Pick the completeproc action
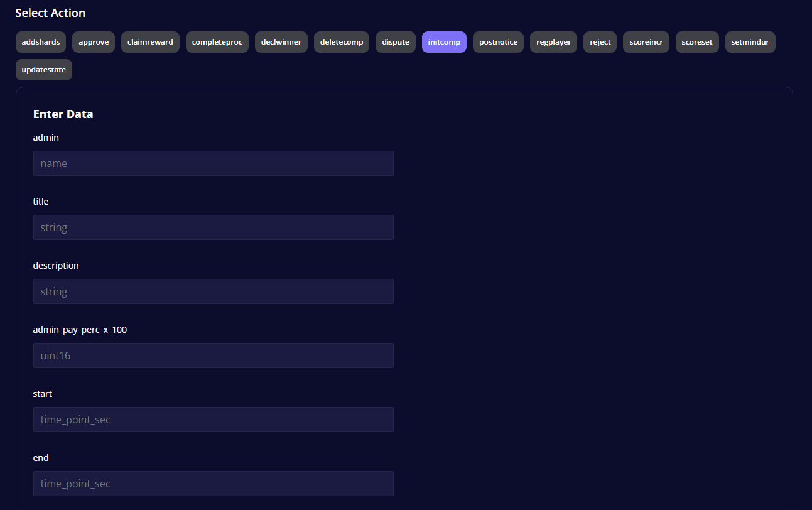The image size is (812, 510). (217, 42)
